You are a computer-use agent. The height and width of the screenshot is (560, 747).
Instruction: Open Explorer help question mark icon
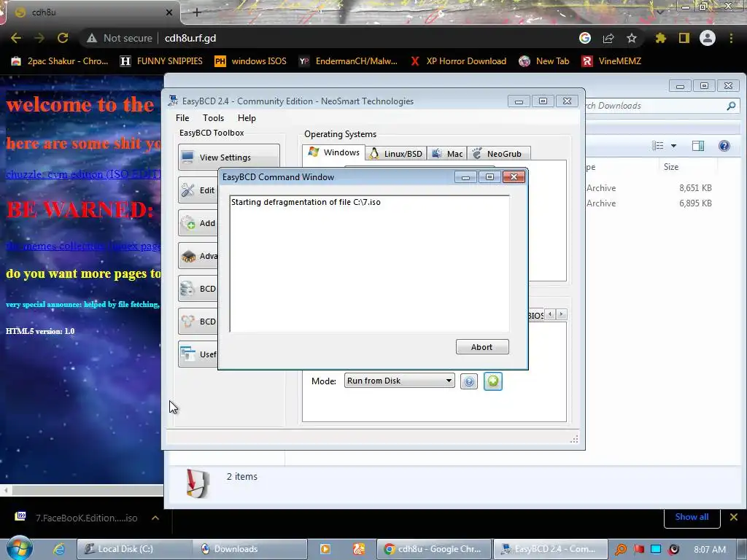(x=724, y=146)
